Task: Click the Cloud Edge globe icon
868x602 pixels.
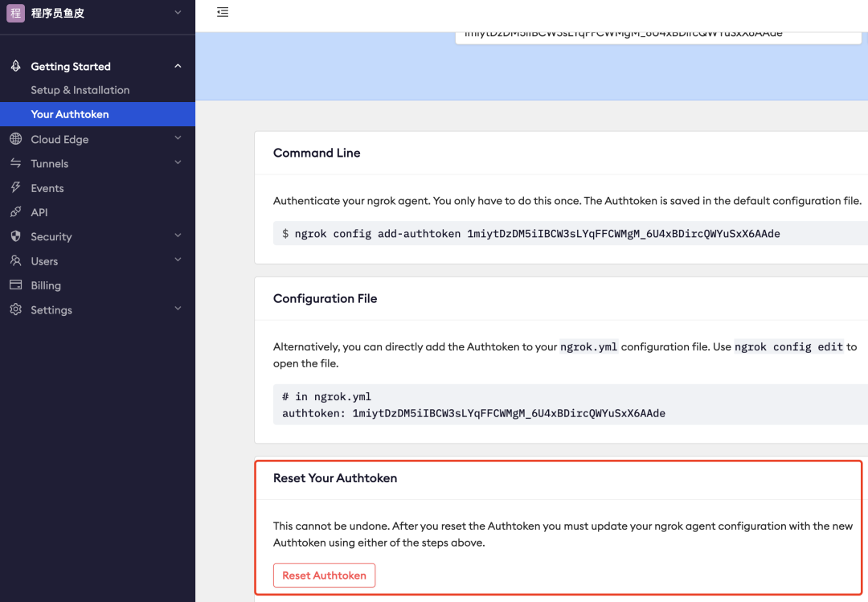Action: [x=15, y=139]
